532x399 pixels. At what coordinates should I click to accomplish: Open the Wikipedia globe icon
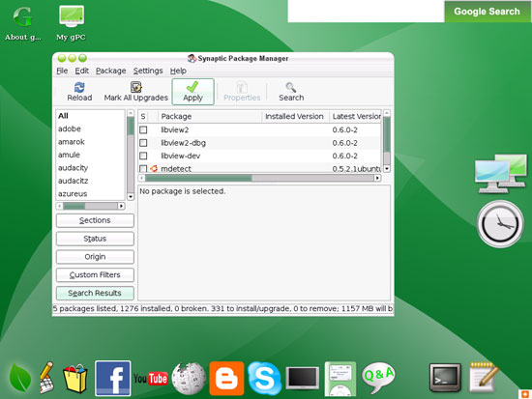[189, 379]
